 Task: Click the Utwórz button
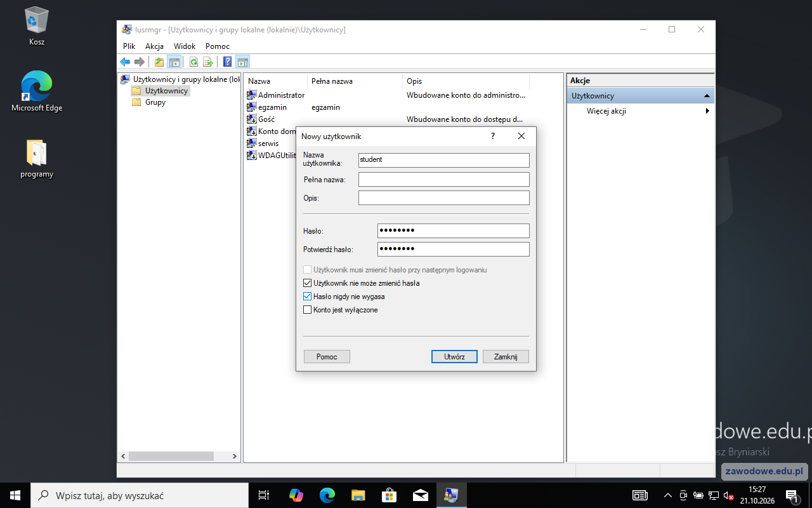click(454, 357)
